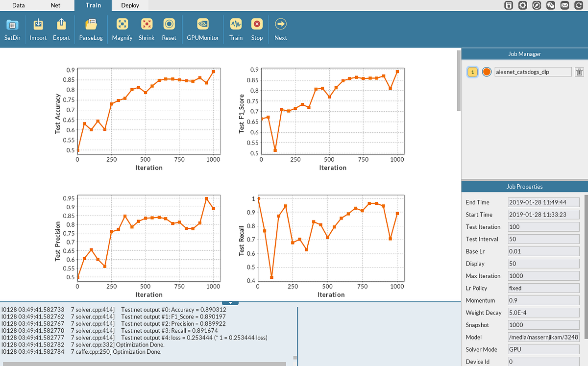This screenshot has height=366, width=588.
Task: Import a training job
Action: tap(38, 28)
